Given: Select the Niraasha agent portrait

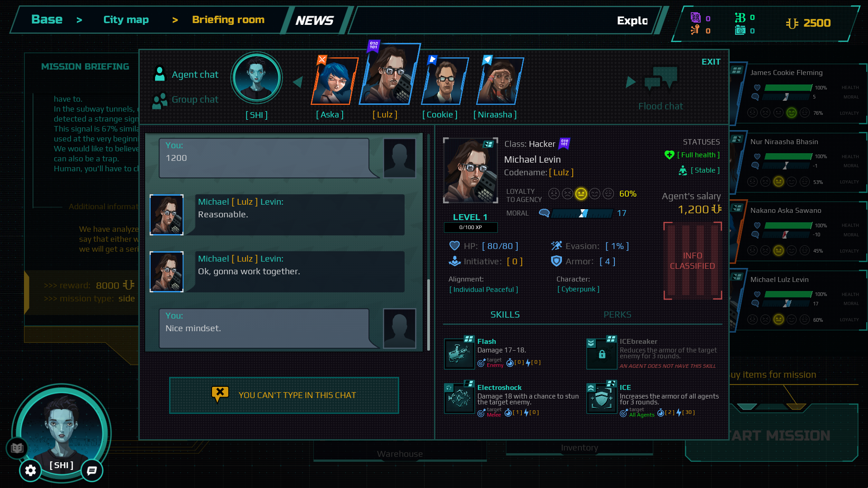Looking at the screenshot, I should 499,80.
